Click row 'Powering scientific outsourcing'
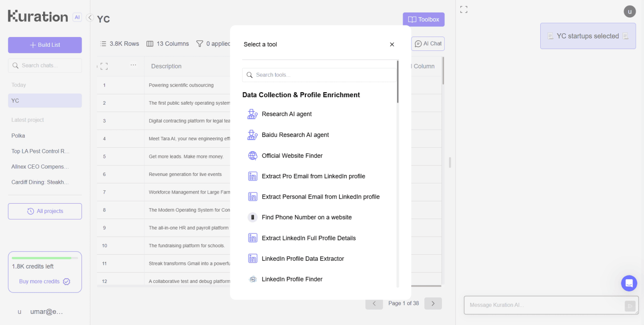 click(181, 85)
